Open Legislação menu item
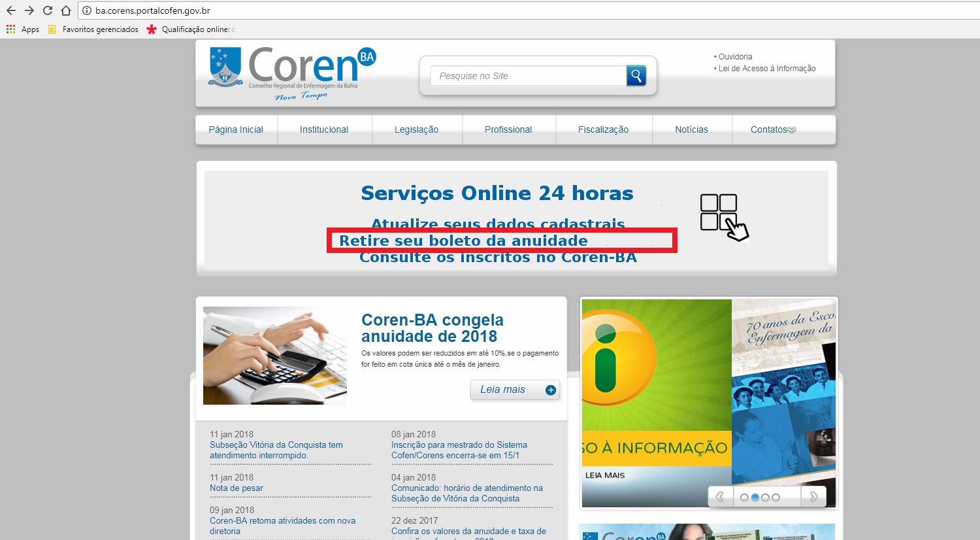This screenshot has height=540, width=980. click(x=416, y=129)
